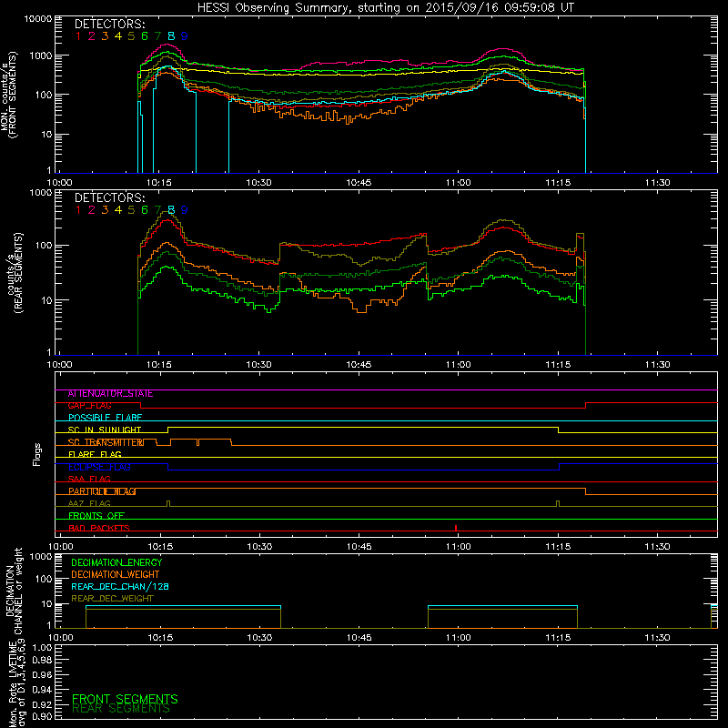Viewport: 728px width, 728px height.
Task: Click detector number 4 in the top plot legend
Action: click(x=118, y=36)
